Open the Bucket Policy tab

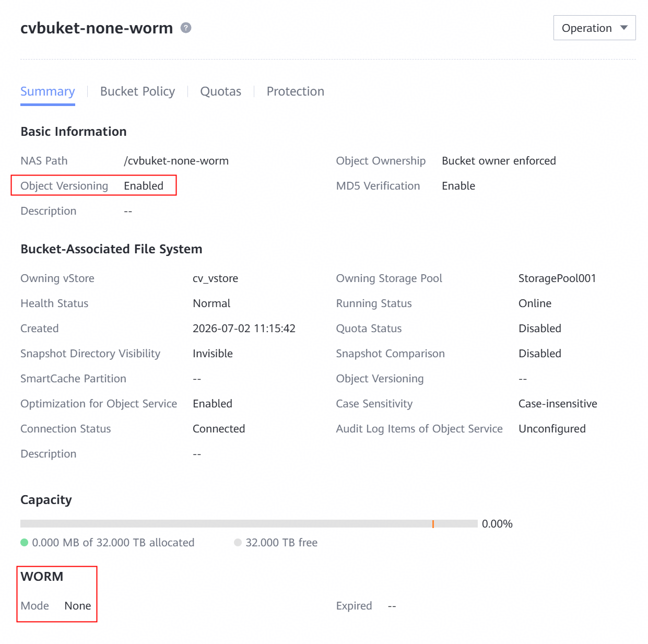point(137,91)
